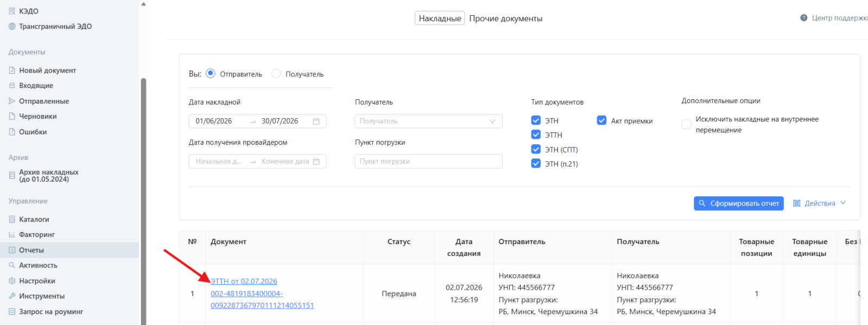Image resolution: width=868 pixels, height=325 pixels.
Task: Open Факторинг in the sidebar
Action: pyautogui.click(x=37, y=234)
